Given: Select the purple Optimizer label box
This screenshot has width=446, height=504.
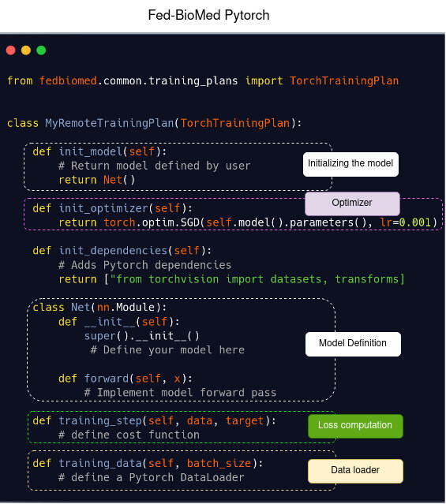Looking at the screenshot, I should tap(352, 203).
